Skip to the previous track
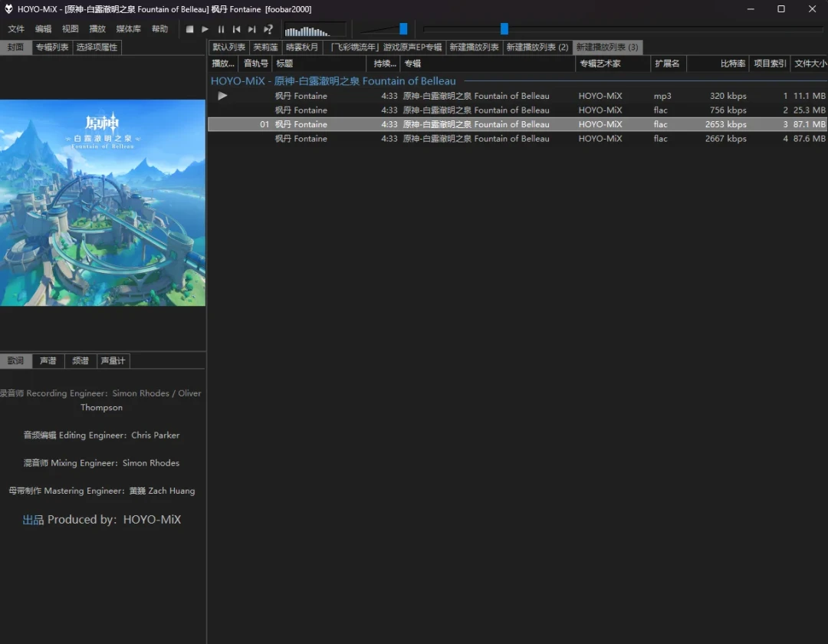828x644 pixels. tap(237, 29)
